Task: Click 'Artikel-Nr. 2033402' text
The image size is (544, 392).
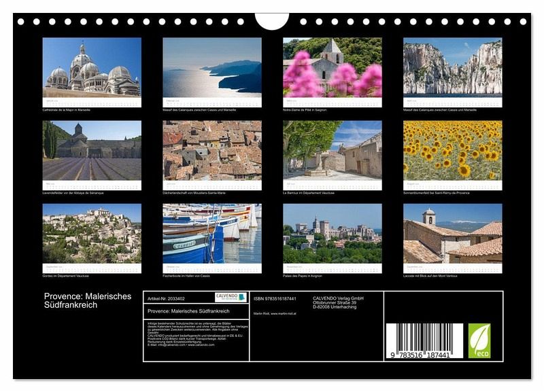Action: tap(166, 299)
